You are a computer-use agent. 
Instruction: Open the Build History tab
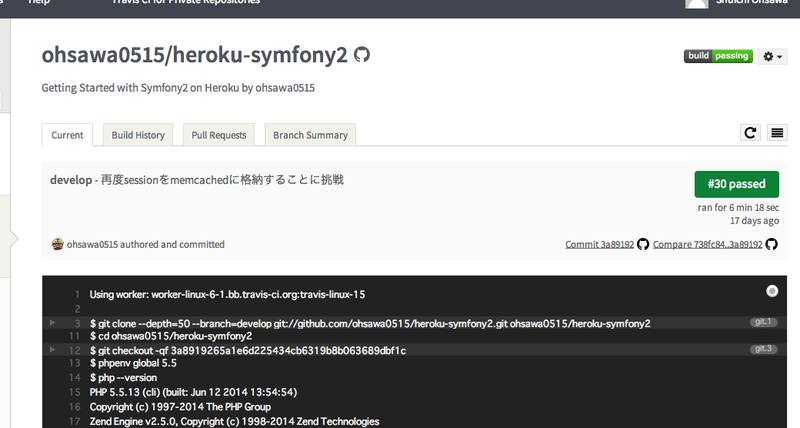[x=138, y=135]
